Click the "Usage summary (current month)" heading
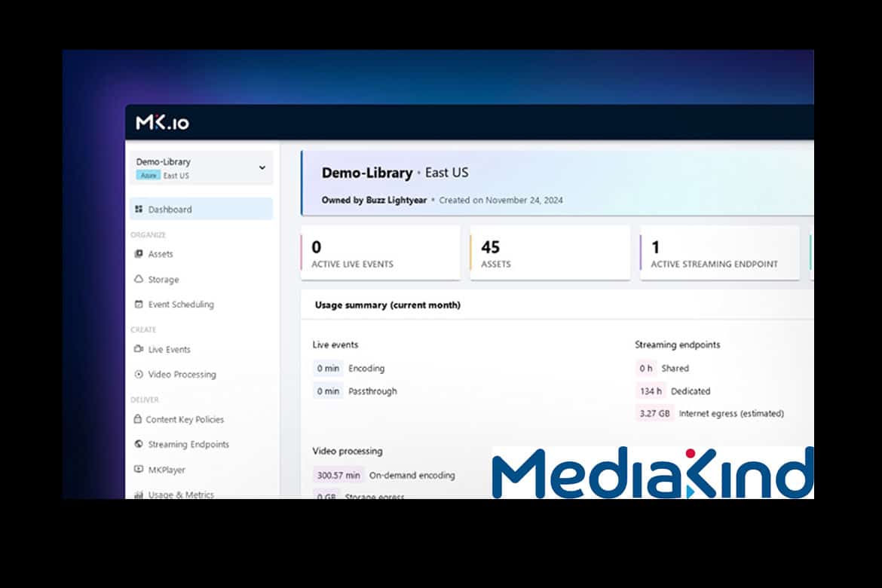882x588 pixels. (x=387, y=305)
